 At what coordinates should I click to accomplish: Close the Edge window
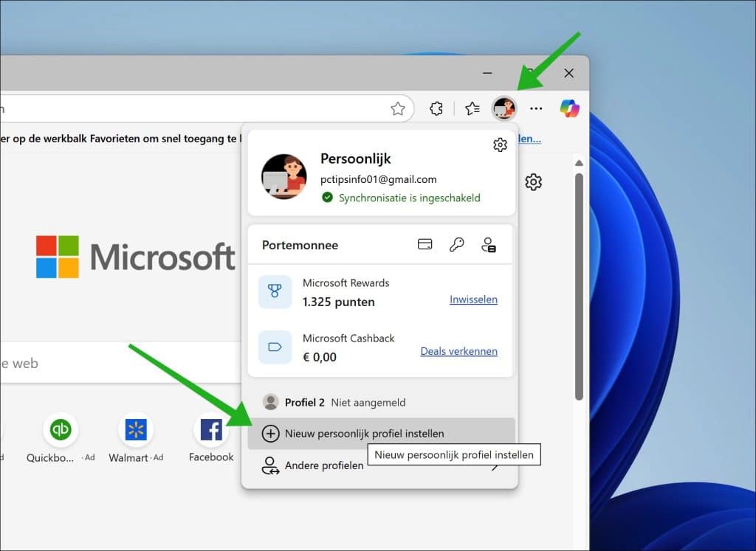point(569,73)
